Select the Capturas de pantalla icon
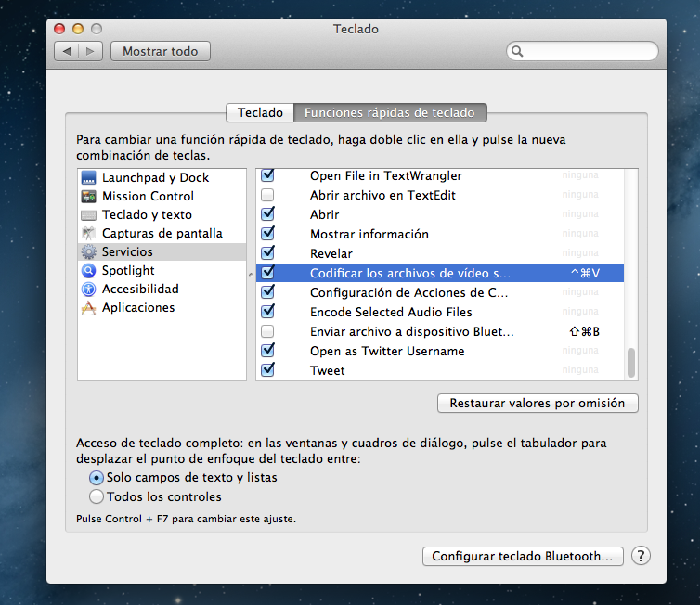The width and height of the screenshot is (700, 605). click(x=89, y=233)
